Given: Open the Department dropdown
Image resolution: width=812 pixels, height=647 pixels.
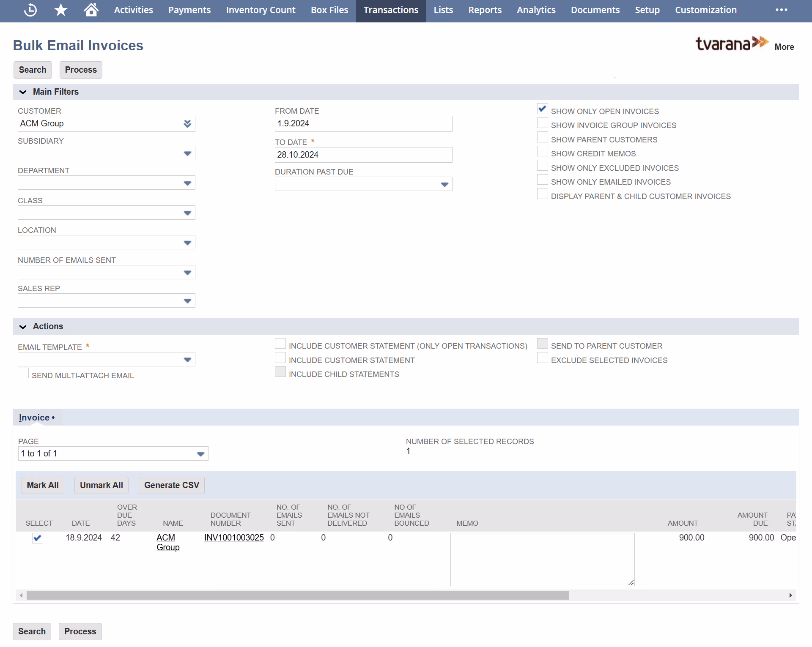Looking at the screenshot, I should (x=187, y=183).
